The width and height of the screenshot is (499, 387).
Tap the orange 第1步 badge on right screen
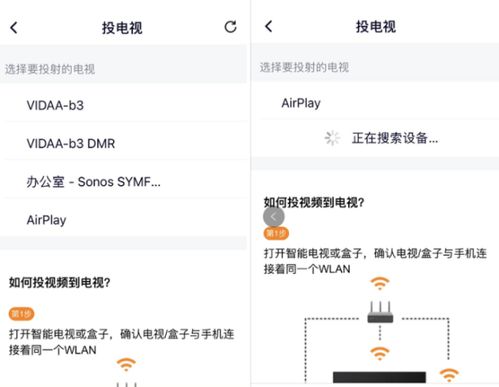coord(276,233)
